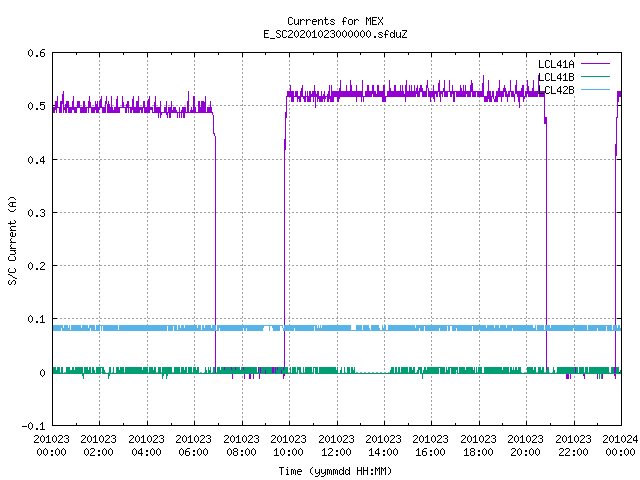Click the 201023 00:00 x-axis tick label
The image size is (640, 480).
(x=51, y=445)
